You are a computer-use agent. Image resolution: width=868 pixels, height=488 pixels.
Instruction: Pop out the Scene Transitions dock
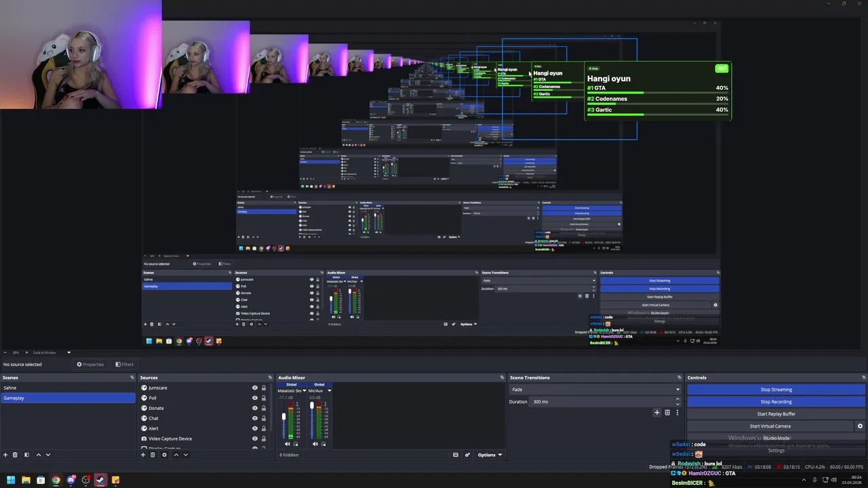click(x=679, y=378)
